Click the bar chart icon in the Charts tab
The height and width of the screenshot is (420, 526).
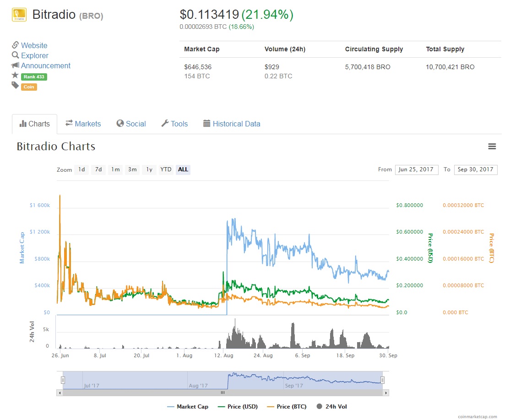(x=23, y=124)
